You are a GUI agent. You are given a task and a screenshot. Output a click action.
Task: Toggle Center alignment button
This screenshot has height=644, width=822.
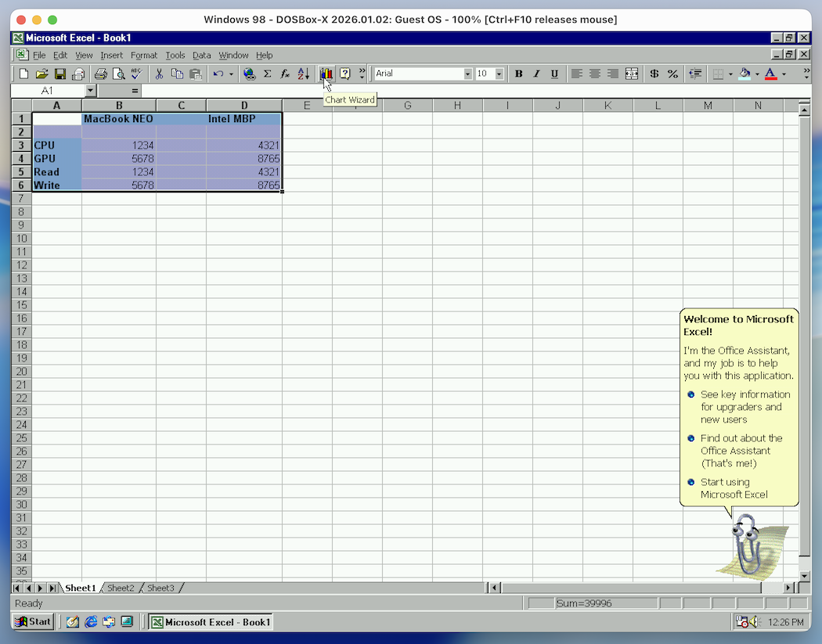pos(595,74)
